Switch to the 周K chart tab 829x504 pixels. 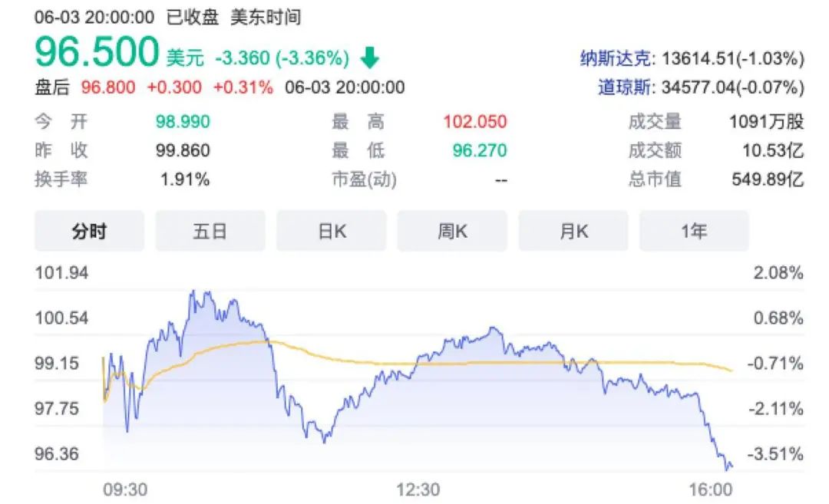[x=452, y=230]
